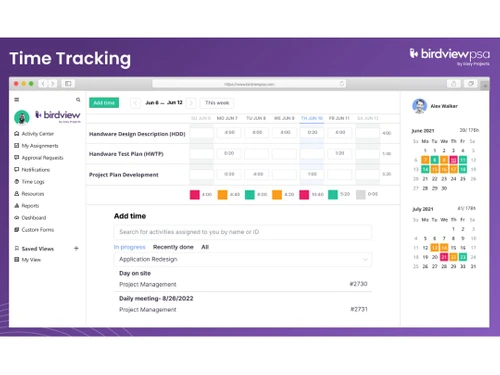Click Thursday cell for Project Plan Development
500x375 pixels.
coord(312,174)
